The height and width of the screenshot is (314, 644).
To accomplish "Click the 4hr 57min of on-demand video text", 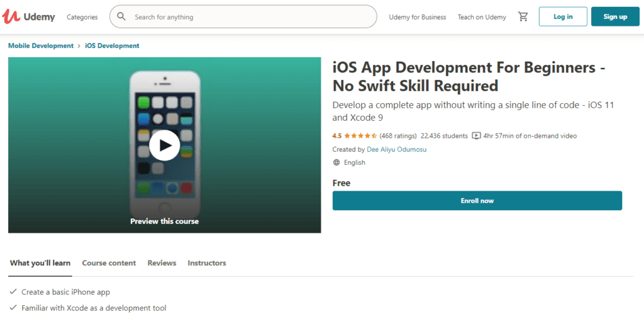I will (530, 136).
